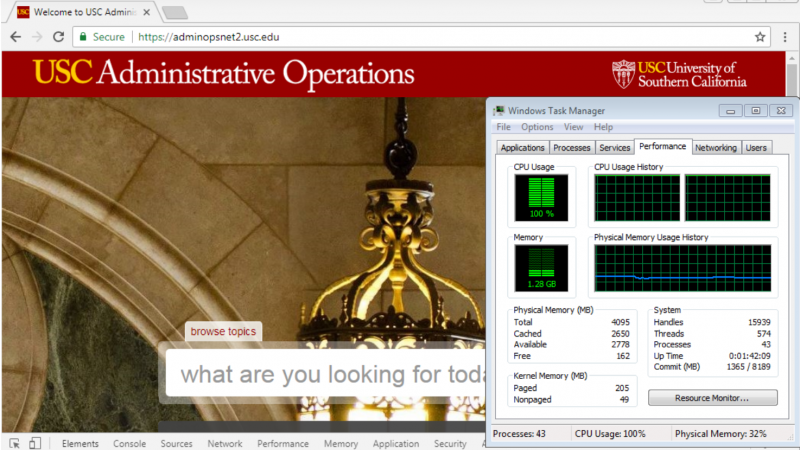800x450 pixels.
Task: Activate the DevTools inspect element icon
Action: pyautogui.click(x=14, y=443)
